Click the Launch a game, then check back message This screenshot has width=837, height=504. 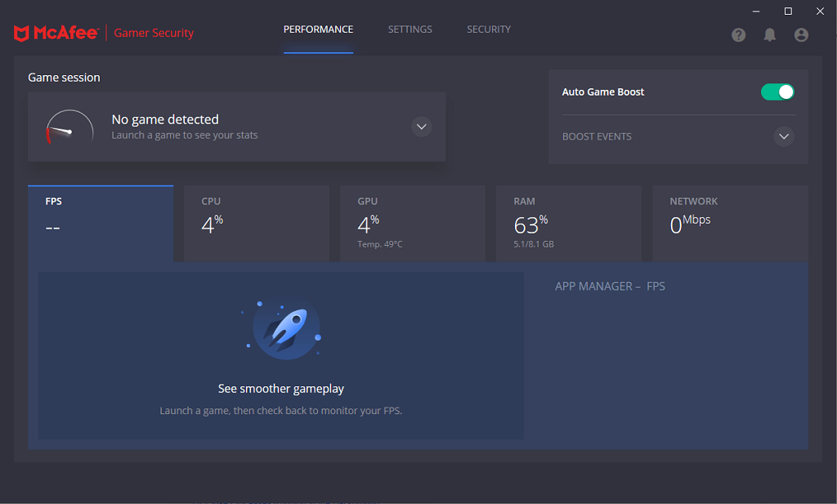coord(281,411)
